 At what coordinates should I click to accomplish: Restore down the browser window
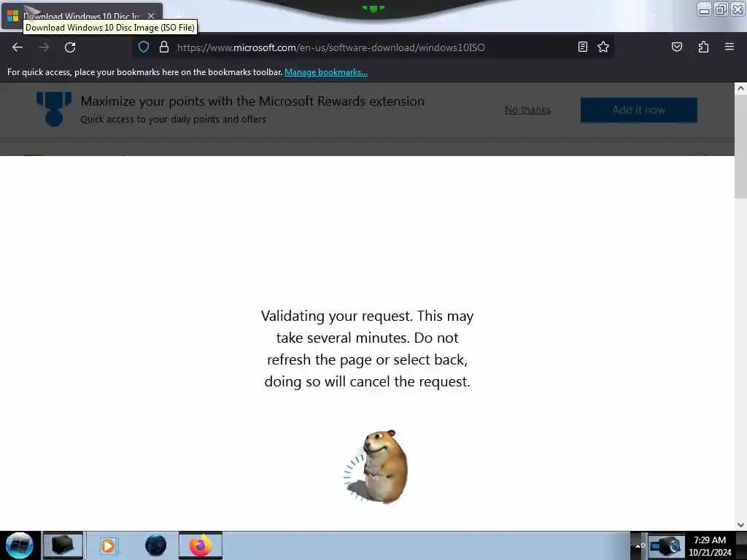721,9
